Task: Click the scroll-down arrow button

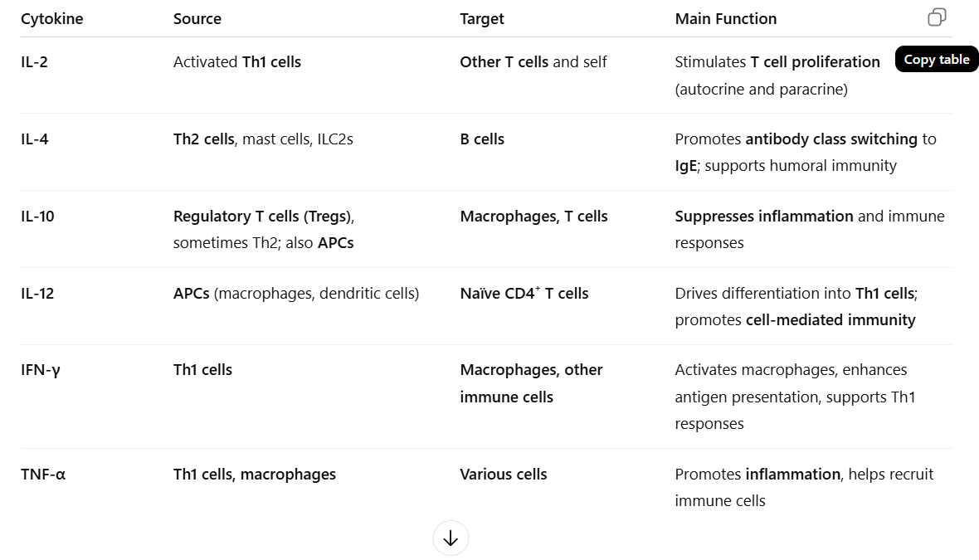Action: point(451,538)
